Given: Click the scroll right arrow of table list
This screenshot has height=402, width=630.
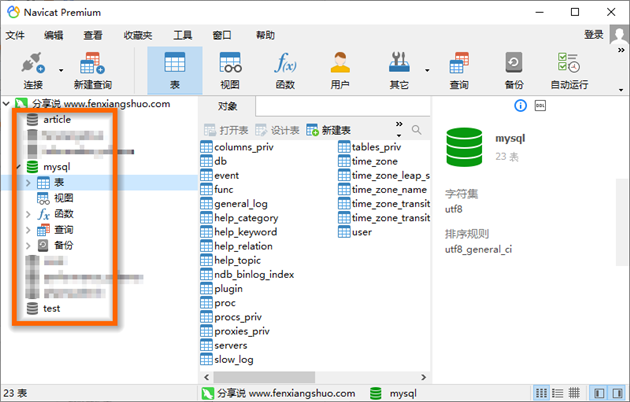Looking at the screenshot, I should (x=423, y=377).
